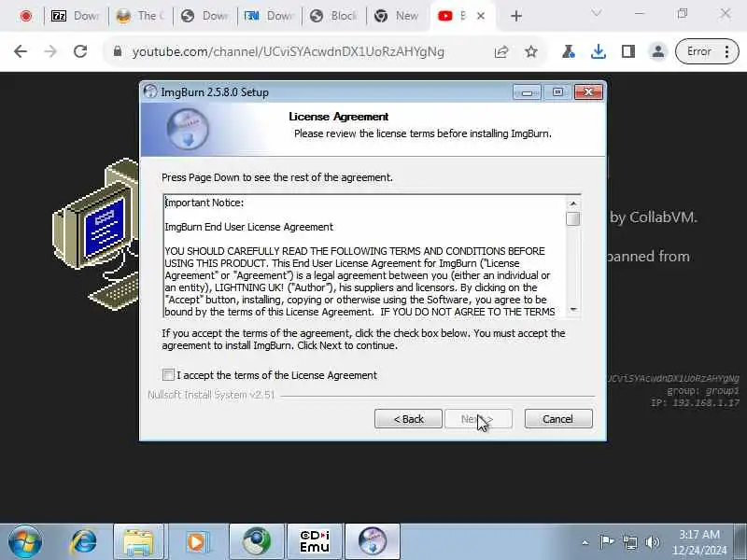Click the lock icon in address bar
Image resolution: width=747 pixels, height=560 pixels.
[118, 51]
